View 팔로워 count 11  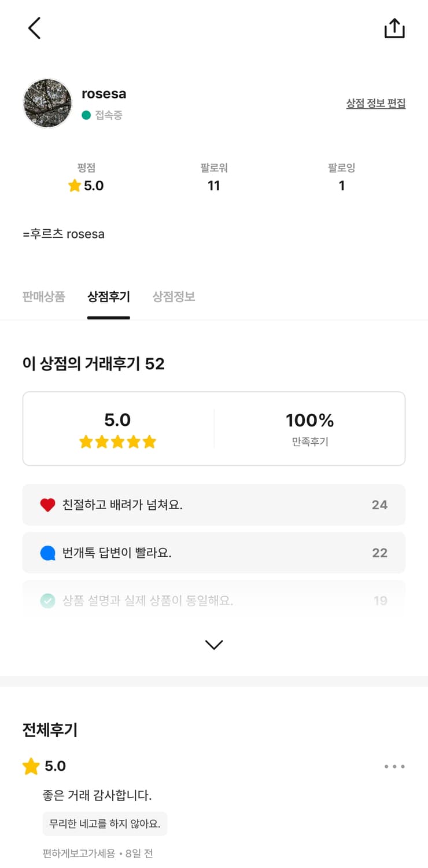click(214, 186)
